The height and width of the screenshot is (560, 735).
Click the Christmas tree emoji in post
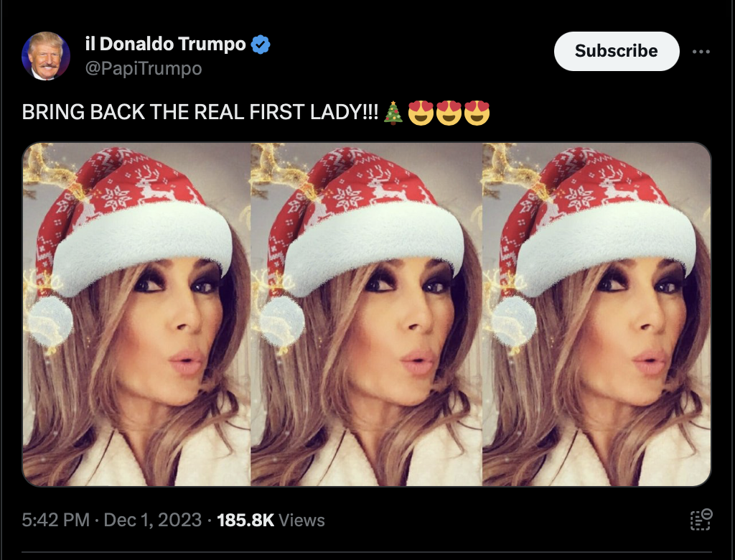(393, 113)
